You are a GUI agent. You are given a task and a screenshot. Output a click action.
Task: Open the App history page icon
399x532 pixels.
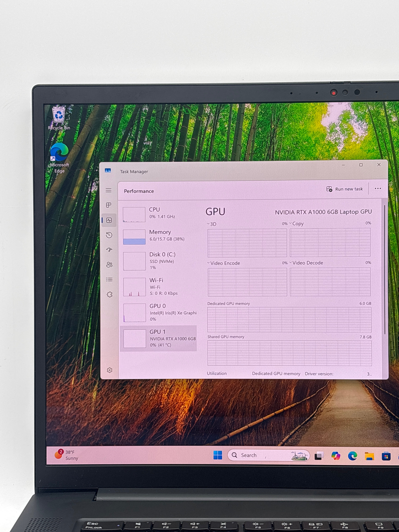[109, 235]
